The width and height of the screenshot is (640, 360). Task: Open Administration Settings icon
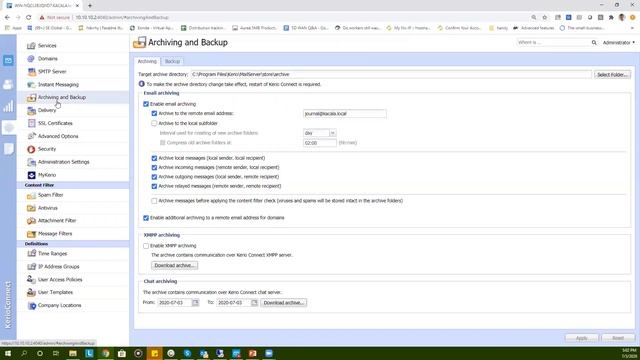pos(31,162)
